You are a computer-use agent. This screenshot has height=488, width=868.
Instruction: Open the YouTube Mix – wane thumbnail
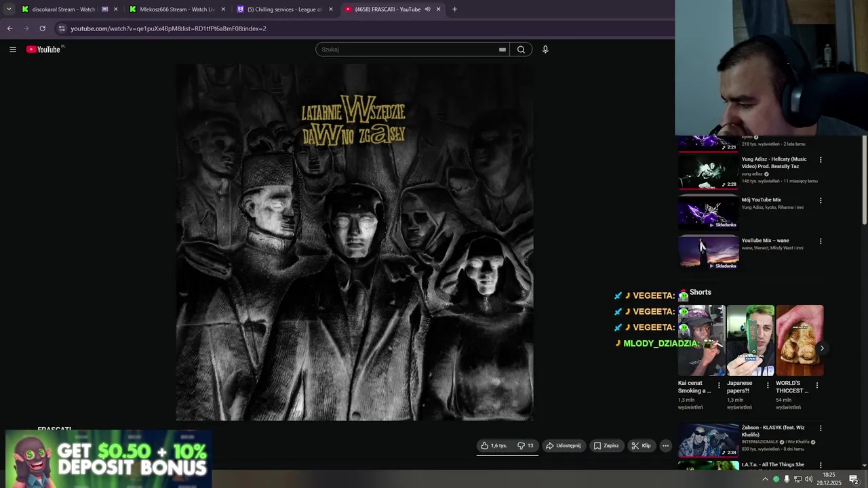coord(709,253)
